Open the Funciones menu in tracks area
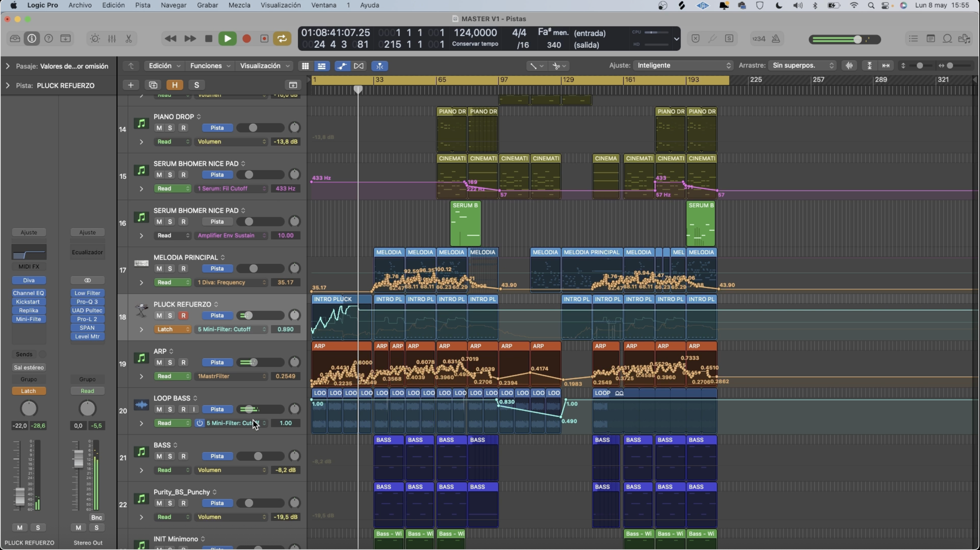The height and width of the screenshot is (550, 980). [210, 66]
